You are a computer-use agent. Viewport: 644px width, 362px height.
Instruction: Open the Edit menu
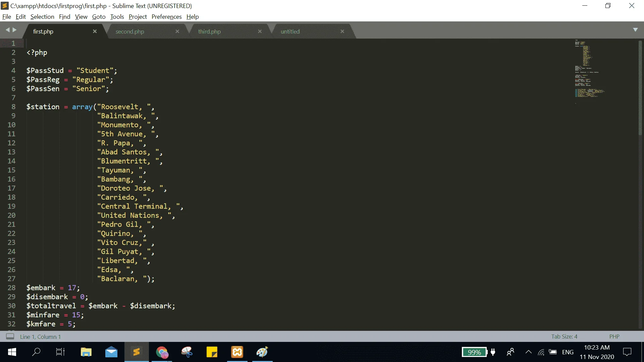pyautogui.click(x=20, y=17)
